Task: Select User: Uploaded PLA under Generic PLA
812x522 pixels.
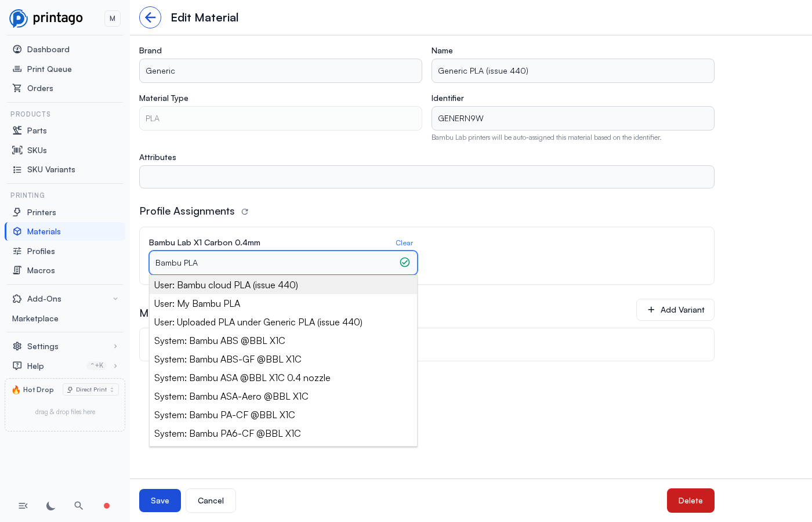Action: pyautogui.click(x=283, y=322)
